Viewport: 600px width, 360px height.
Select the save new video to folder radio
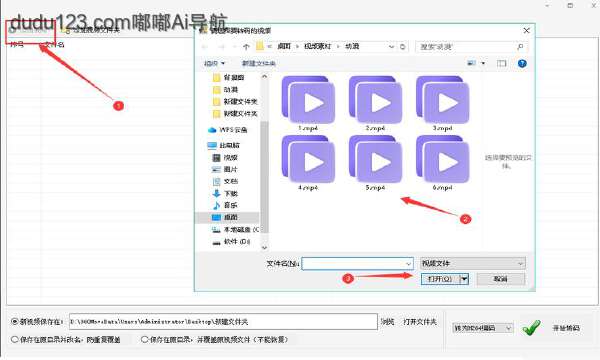point(15,321)
